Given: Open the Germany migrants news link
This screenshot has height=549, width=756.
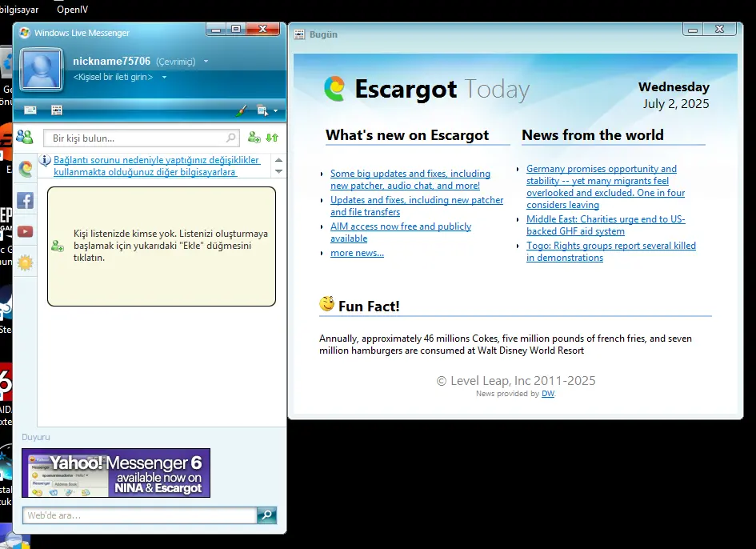Looking at the screenshot, I should coord(606,186).
